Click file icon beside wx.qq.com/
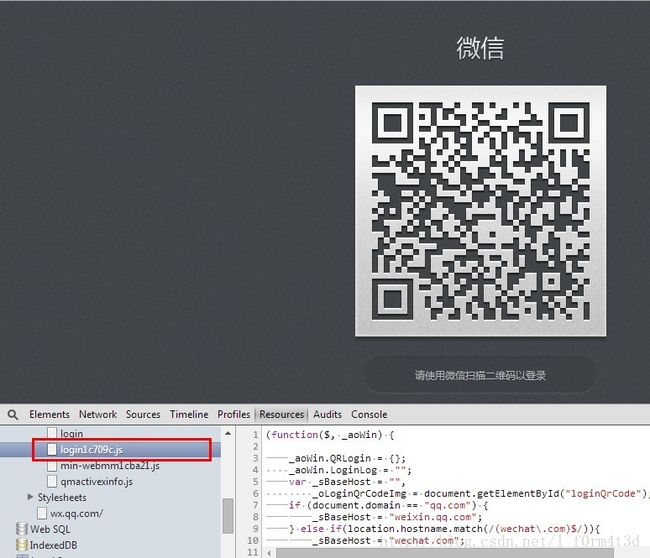Screen dimensions: 650x558 click(41, 513)
